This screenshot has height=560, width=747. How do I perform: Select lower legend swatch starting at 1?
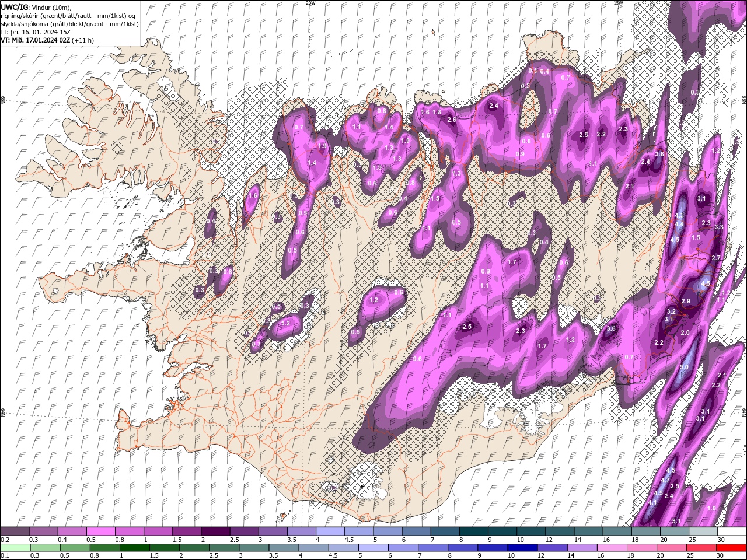pos(135,548)
